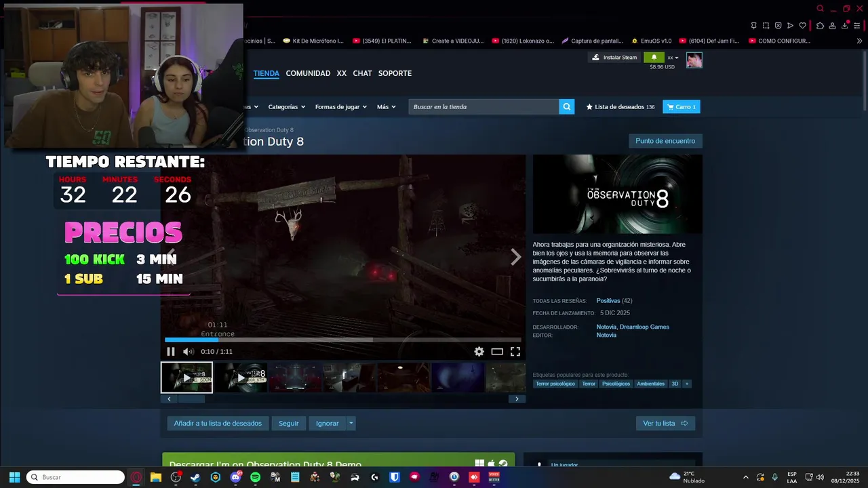The height and width of the screenshot is (488, 868).
Task: Open the Windows Start menu
Action: pos(14,477)
